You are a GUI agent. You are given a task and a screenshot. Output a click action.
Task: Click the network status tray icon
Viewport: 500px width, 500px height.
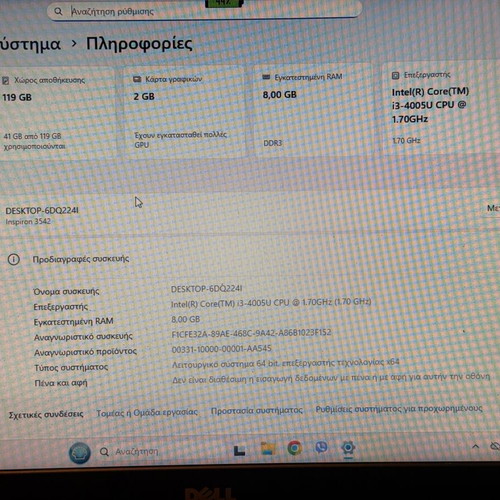coord(495,446)
